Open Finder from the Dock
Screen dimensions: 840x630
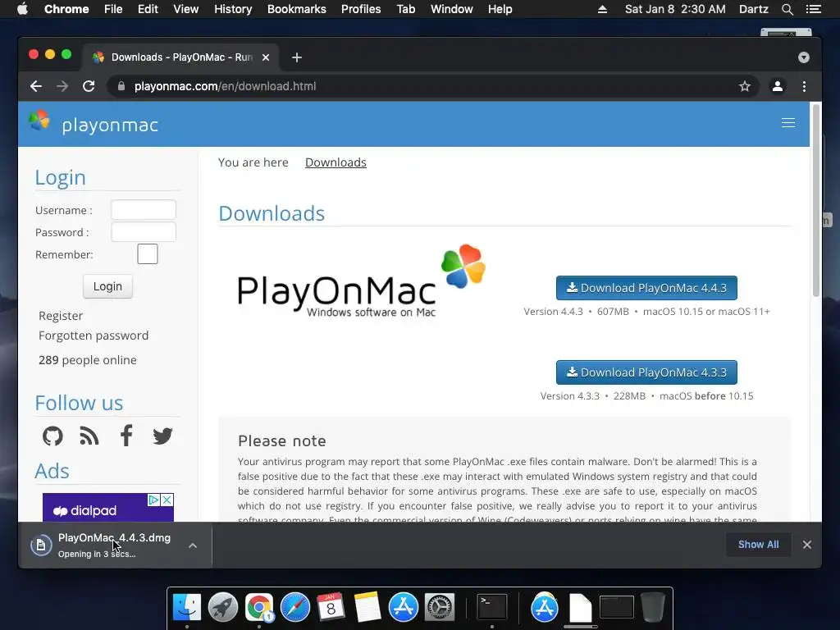(187, 608)
